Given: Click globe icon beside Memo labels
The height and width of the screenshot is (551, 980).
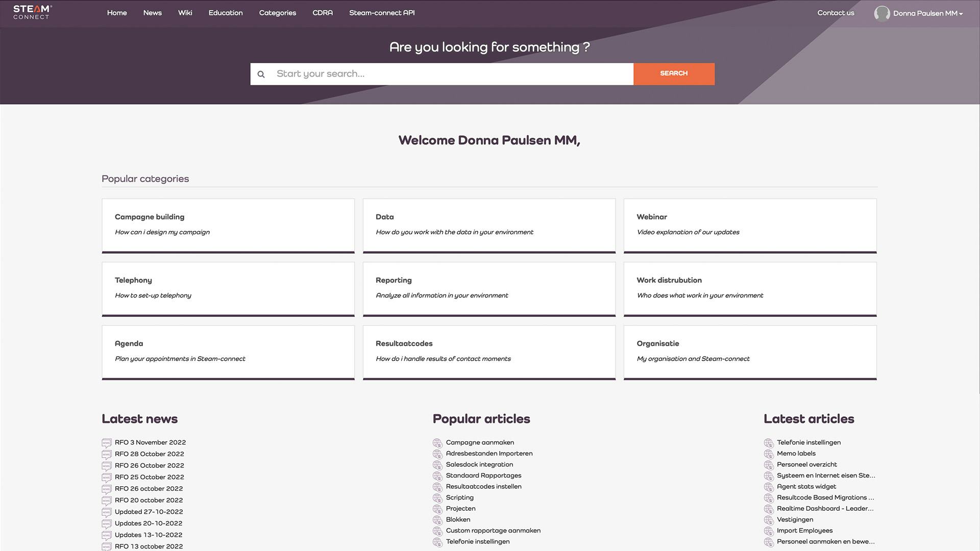Looking at the screenshot, I should click(x=769, y=454).
